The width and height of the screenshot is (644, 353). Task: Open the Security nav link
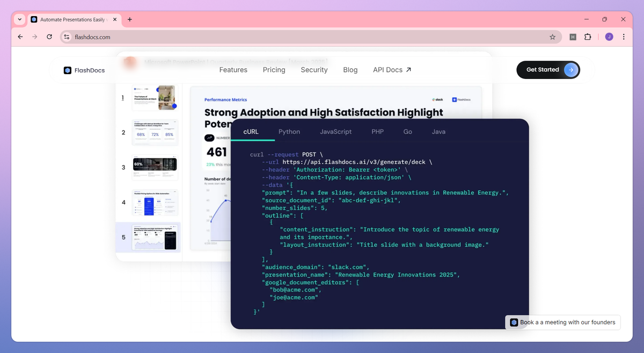(314, 70)
